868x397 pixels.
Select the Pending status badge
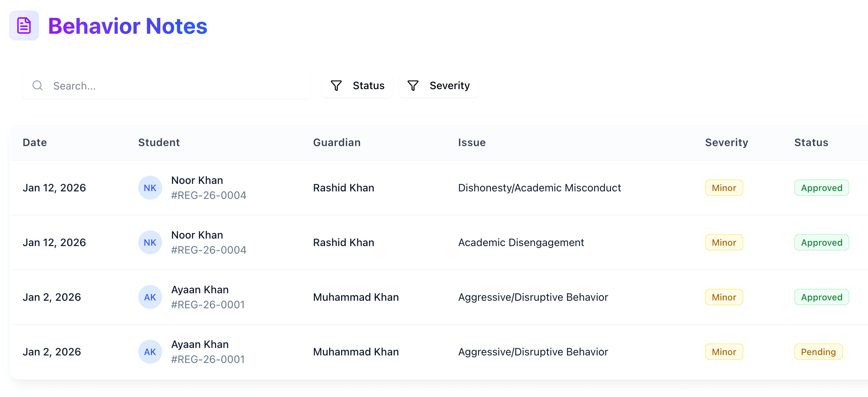click(818, 352)
